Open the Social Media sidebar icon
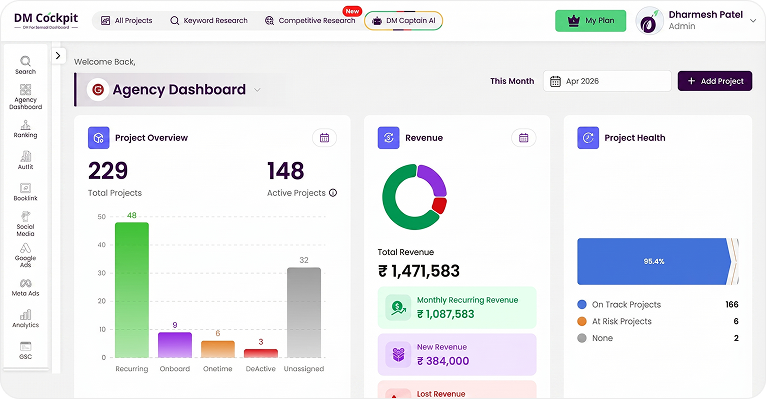The image size is (766, 399). click(25, 216)
